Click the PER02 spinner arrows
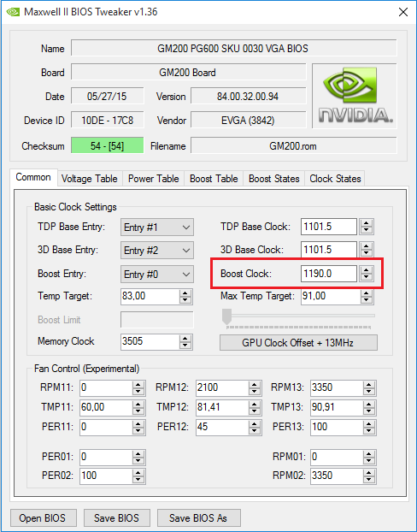Viewport: 417px width, 532px height. 138,476
